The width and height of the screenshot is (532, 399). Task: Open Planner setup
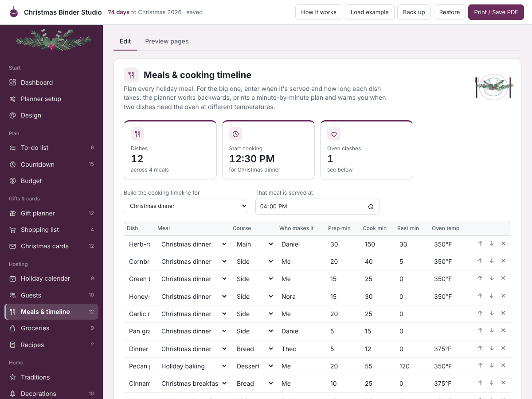point(51,99)
